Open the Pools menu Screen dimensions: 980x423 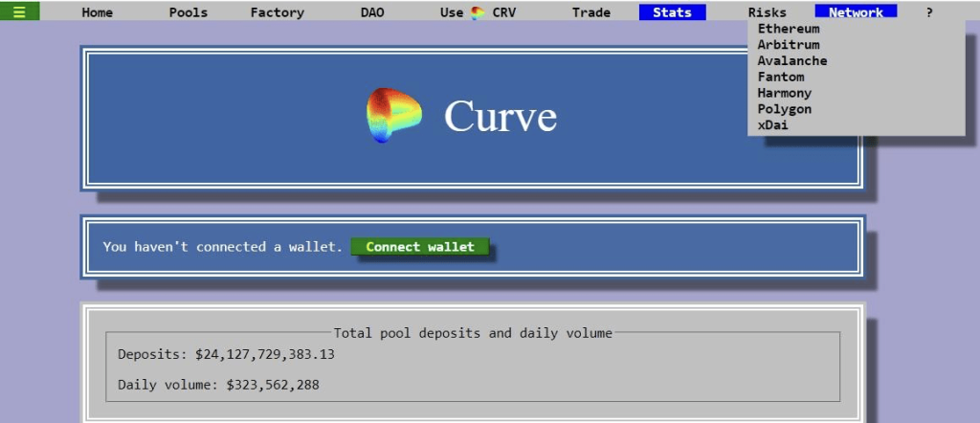coord(189,12)
